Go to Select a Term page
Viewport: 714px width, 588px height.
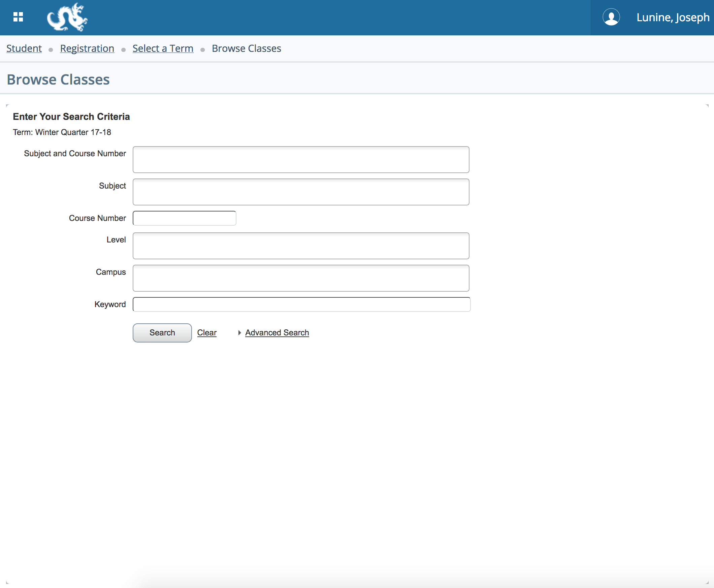pos(163,48)
